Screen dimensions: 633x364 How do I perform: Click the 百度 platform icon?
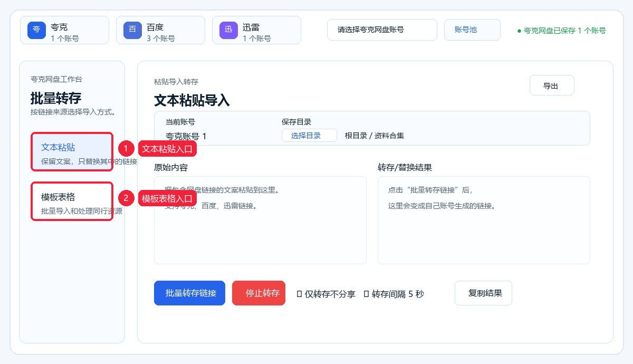[x=132, y=30]
